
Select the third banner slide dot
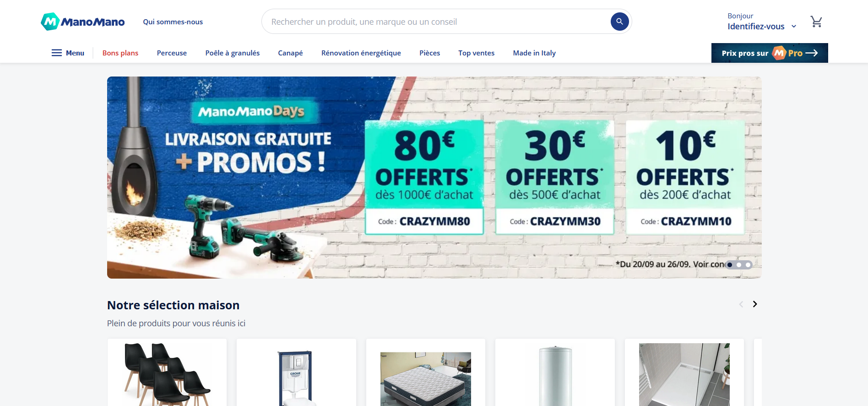click(x=748, y=265)
